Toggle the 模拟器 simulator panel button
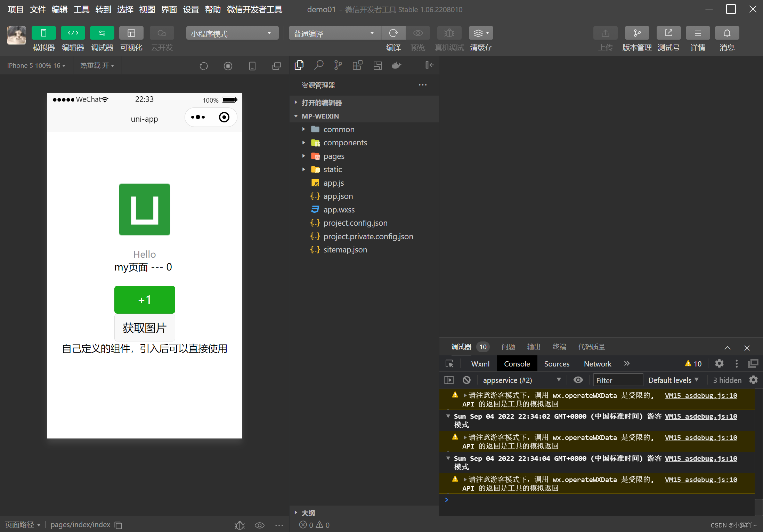The image size is (763, 532). pos(43,33)
